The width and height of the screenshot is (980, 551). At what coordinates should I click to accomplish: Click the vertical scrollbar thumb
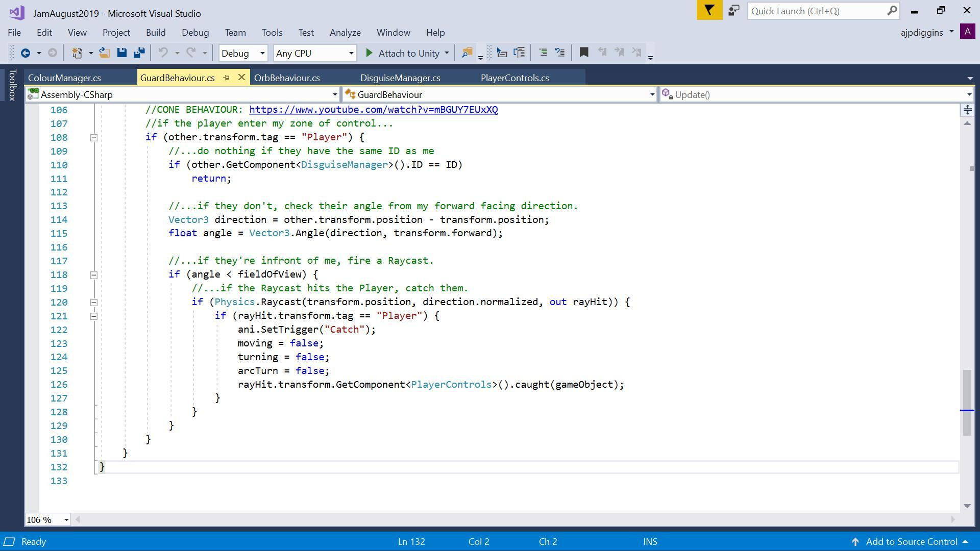pyautogui.click(x=967, y=403)
